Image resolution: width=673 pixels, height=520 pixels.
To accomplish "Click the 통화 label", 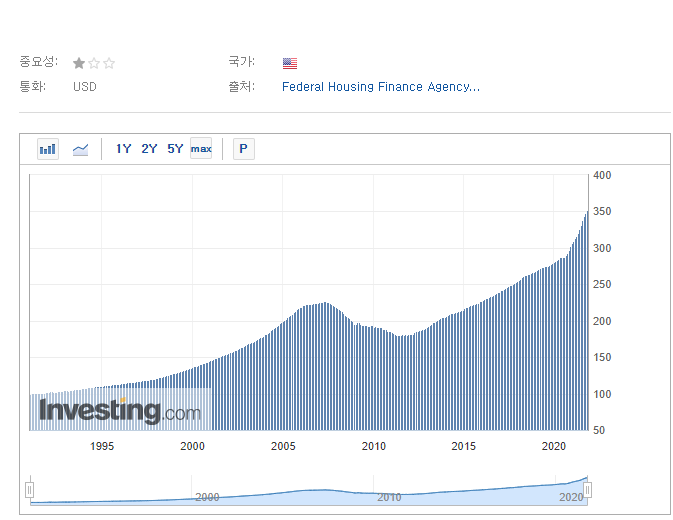I will 32,87.
